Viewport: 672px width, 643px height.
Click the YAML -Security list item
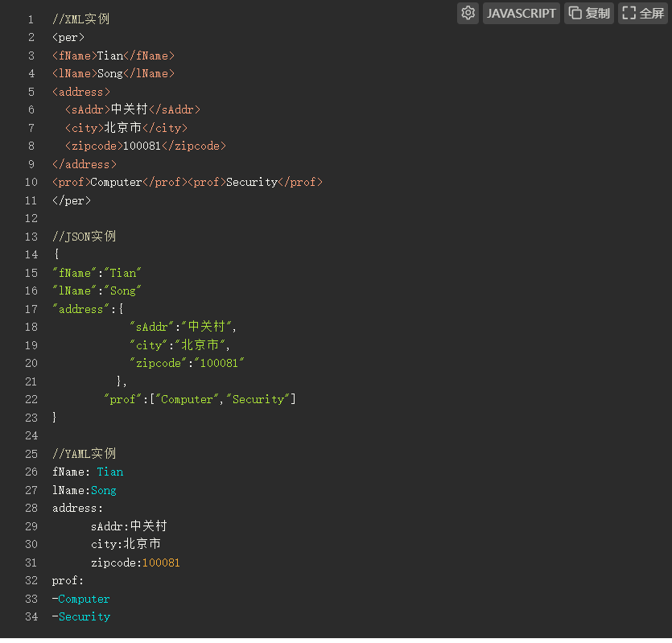pos(81,617)
